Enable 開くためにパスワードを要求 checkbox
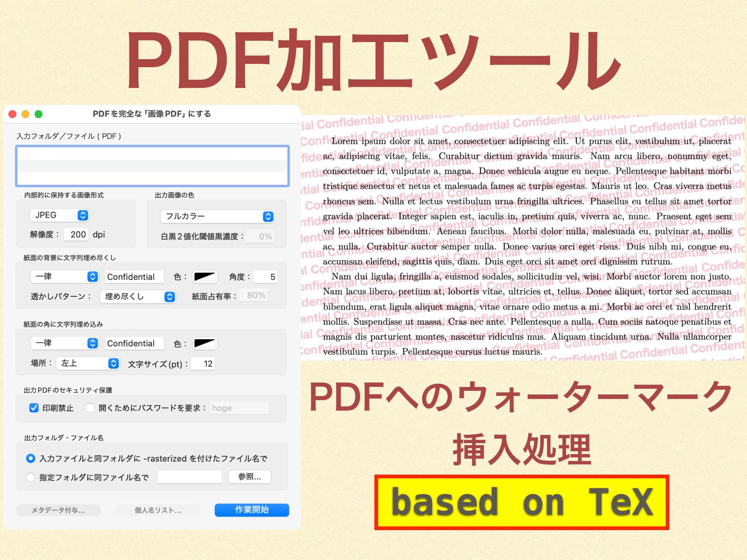Viewport: 747px width, 560px height. [x=90, y=408]
